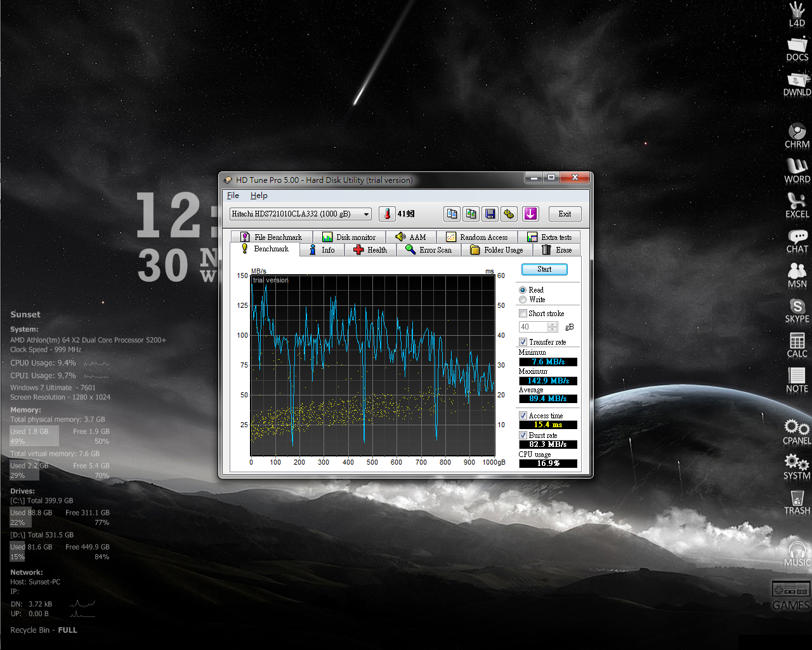The width and height of the screenshot is (812, 650).
Task: Open options with the yellow gear icon
Action: tap(509, 214)
